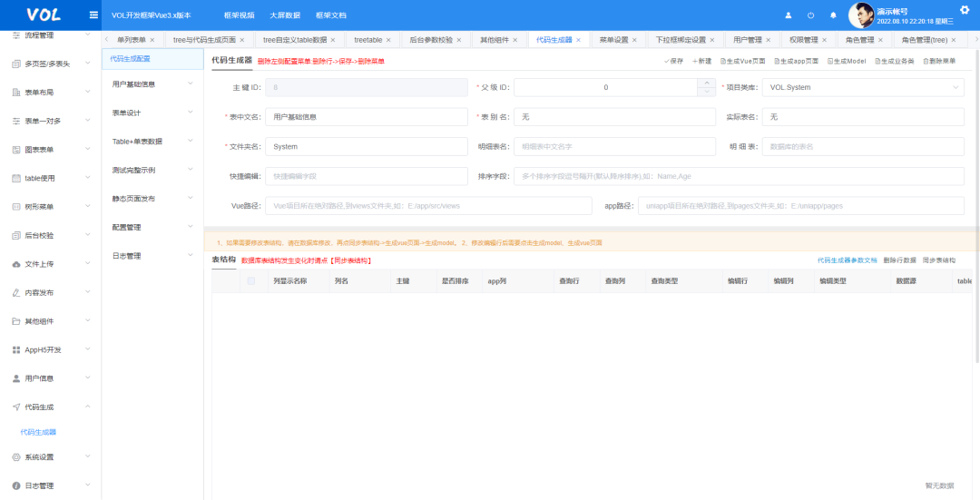Click the 日志管理 info icon
This screenshot has width=980, height=500.
(17, 485)
